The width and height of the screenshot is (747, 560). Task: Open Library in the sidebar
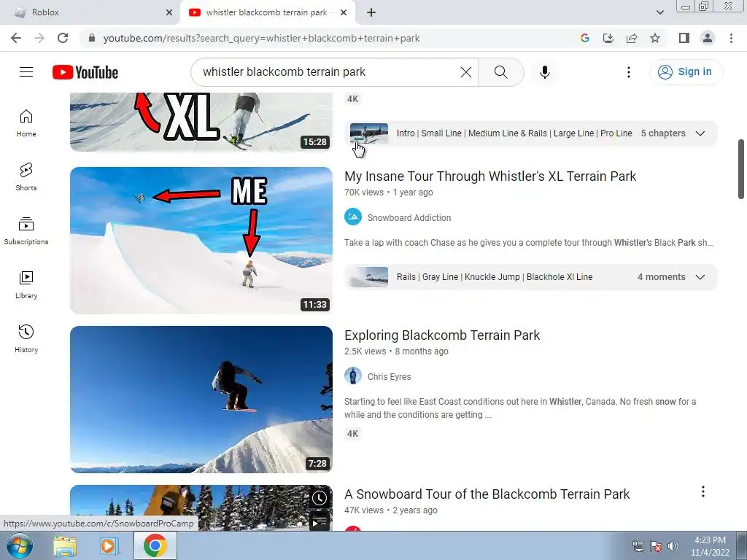(x=26, y=285)
